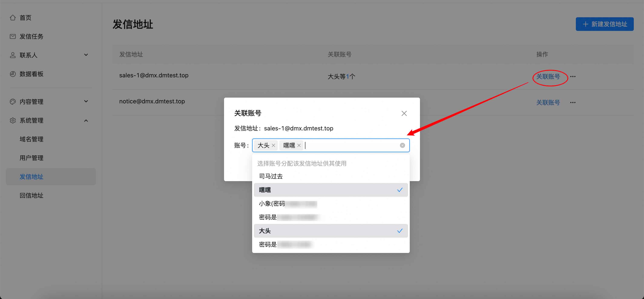Open more options for notice address
644x299 pixels.
click(573, 103)
